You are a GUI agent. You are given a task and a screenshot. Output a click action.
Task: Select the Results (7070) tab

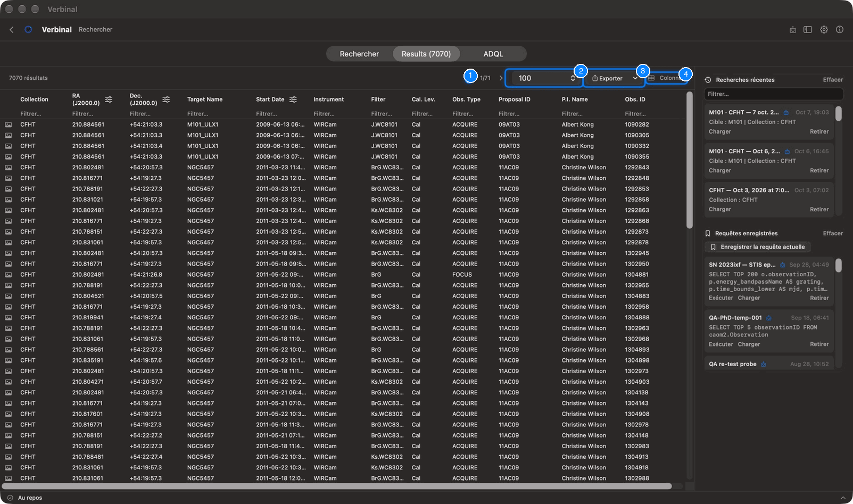[426, 54]
